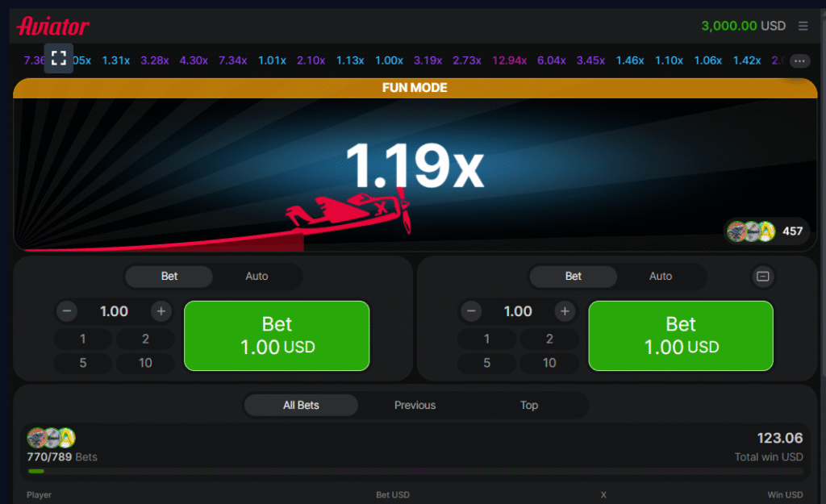
Task: Toggle fullscreen with the expand icon
Action: tap(58, 58)
